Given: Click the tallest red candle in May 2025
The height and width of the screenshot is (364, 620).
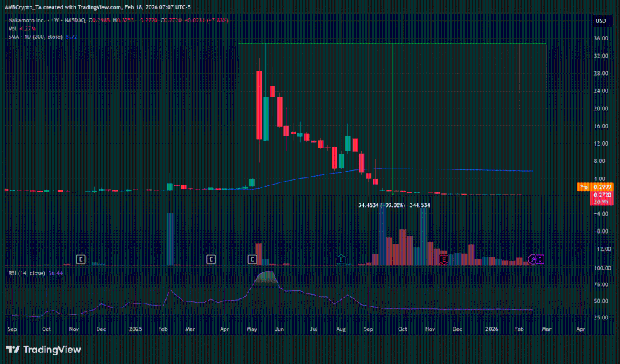Looking at the screenshot, I should [x=259, y=105].
